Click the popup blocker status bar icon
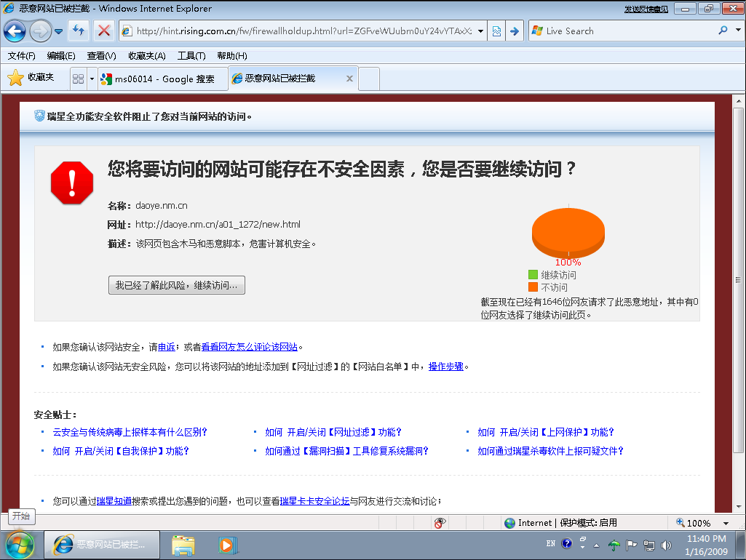This screenshot has width=746, height=560. 440,523
